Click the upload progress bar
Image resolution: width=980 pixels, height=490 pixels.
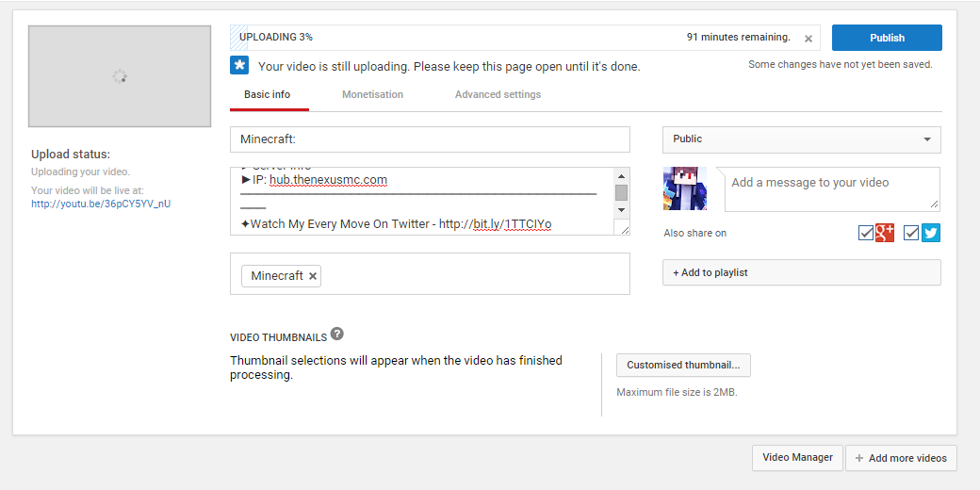[x=524, y=38]
